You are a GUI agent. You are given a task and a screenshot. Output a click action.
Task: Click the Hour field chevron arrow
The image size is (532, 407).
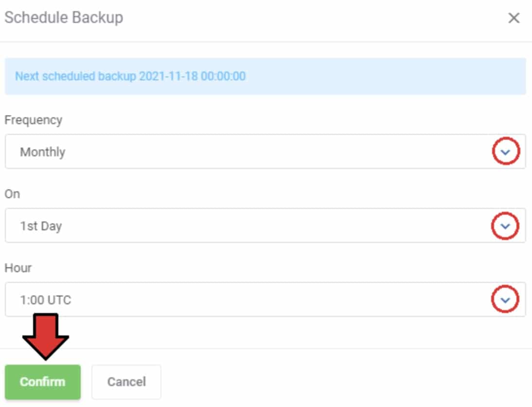[x=506, y=300]
